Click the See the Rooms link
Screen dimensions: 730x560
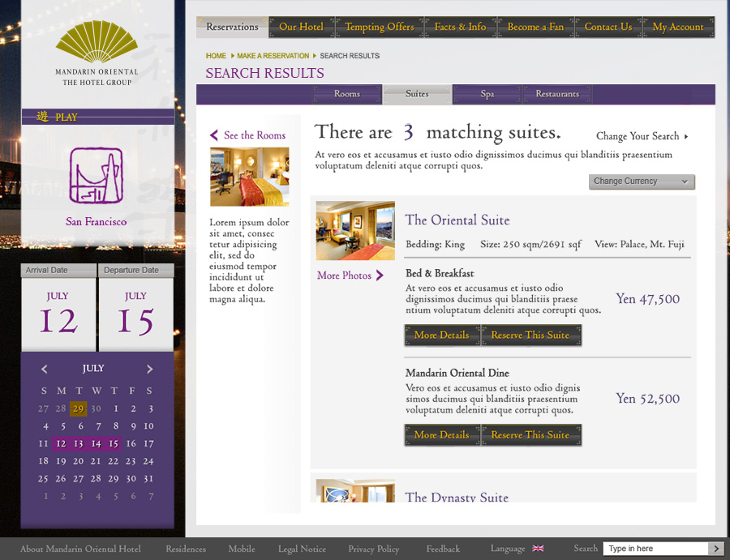click(255, 135)
